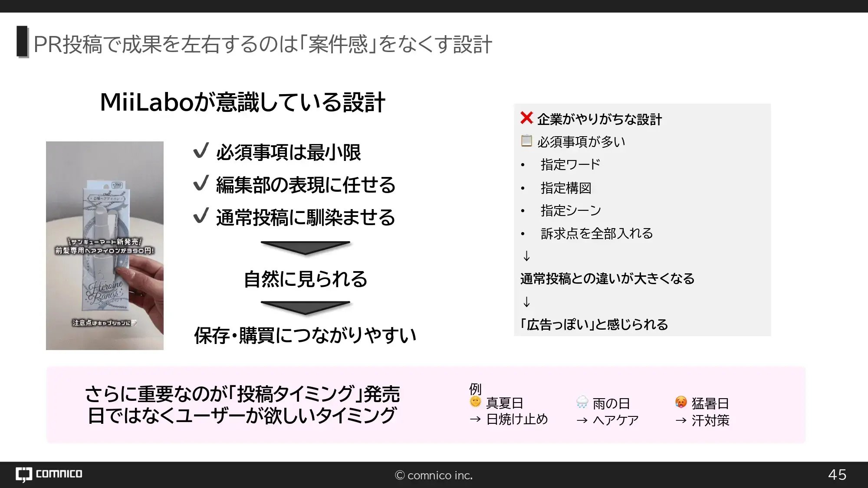The height and width of the screenshot is (488, 868).
Task: Select the text 編集部の表現に任せる
Action: (306, 185)
